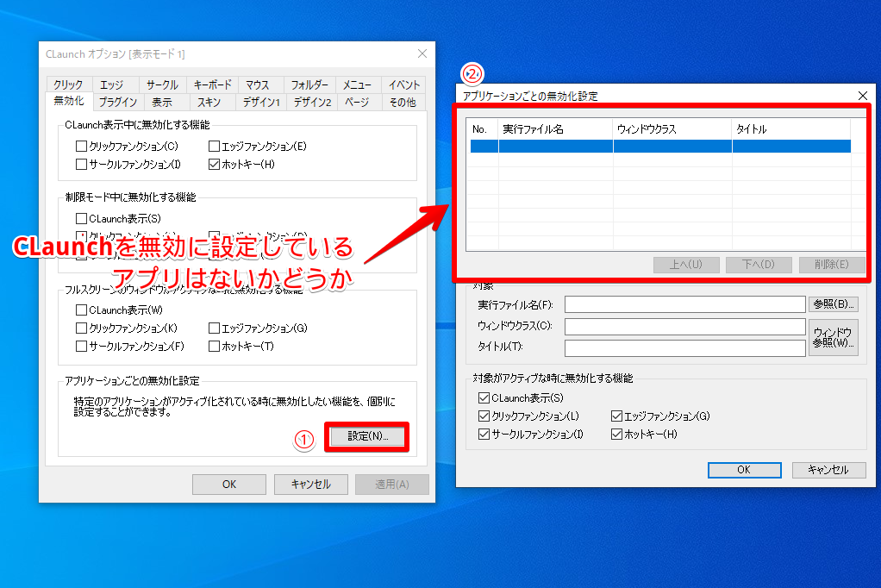Check サークルファンクション(F) checkbox

tap(82, 346)
